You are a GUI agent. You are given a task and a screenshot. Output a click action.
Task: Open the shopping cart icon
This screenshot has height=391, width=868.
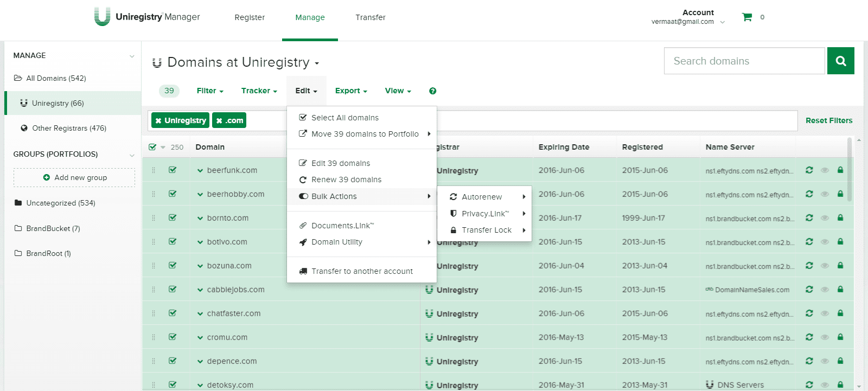pos(747,17)
